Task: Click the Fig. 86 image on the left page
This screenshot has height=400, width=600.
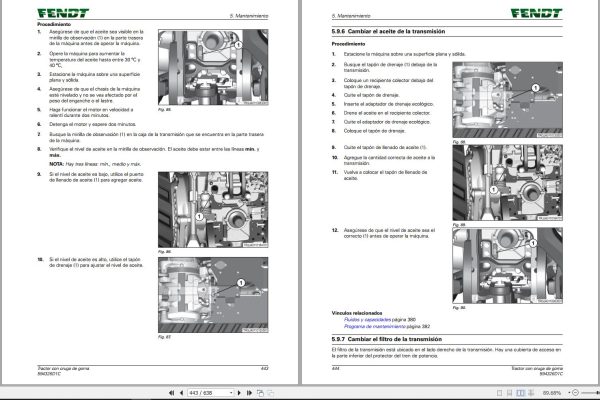Action: point(213,210)
